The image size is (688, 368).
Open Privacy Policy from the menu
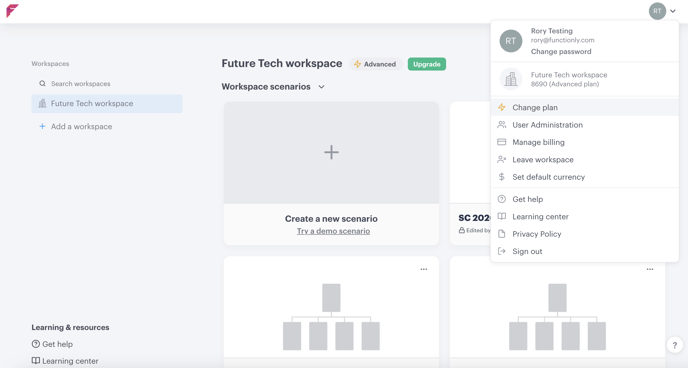point(584,234)
